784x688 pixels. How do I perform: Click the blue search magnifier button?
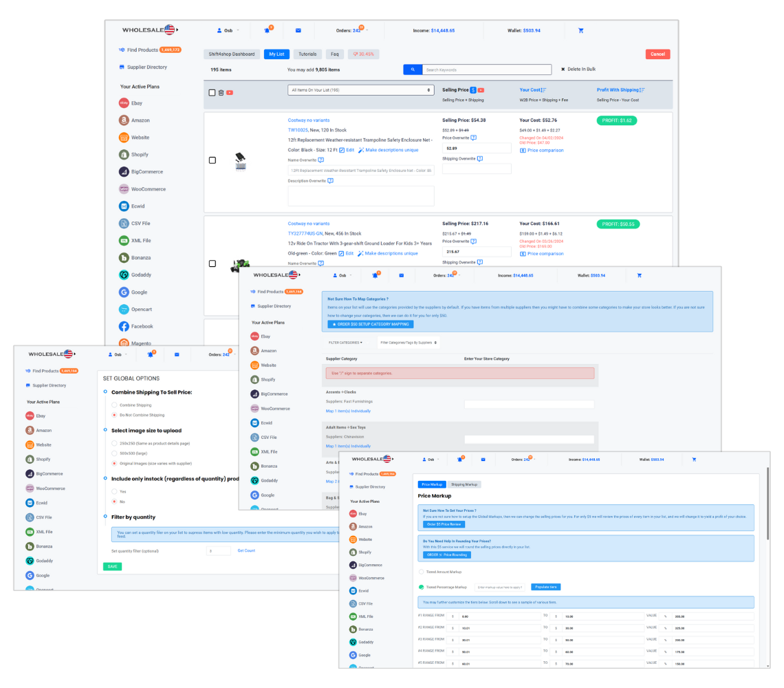(x=412, y=69)
